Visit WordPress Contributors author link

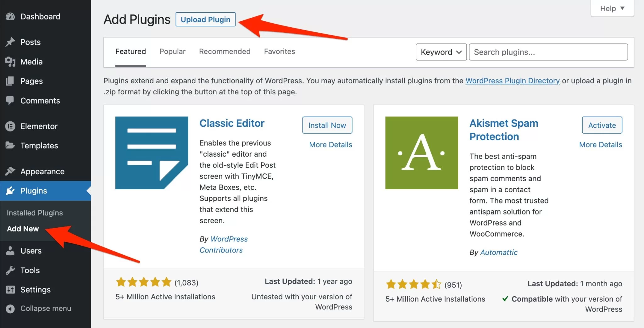click(224, 245)
